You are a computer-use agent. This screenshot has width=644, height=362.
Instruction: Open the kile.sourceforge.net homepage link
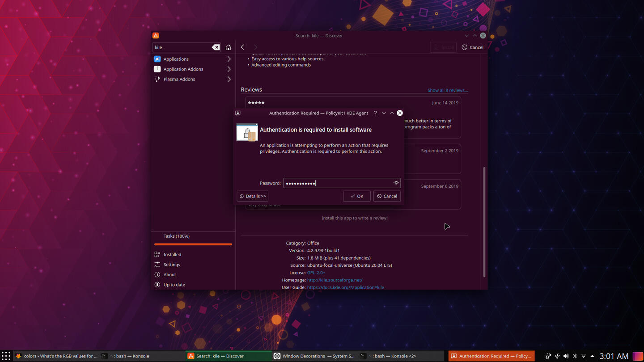(x=335, y=280)
